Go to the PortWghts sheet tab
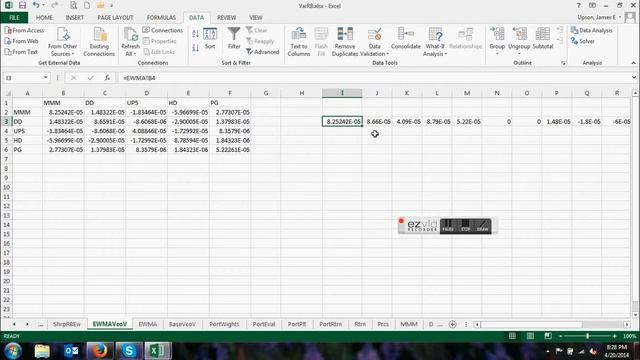Screen dimensions: 640x360 pyautogui.click(x=224, y=324)
